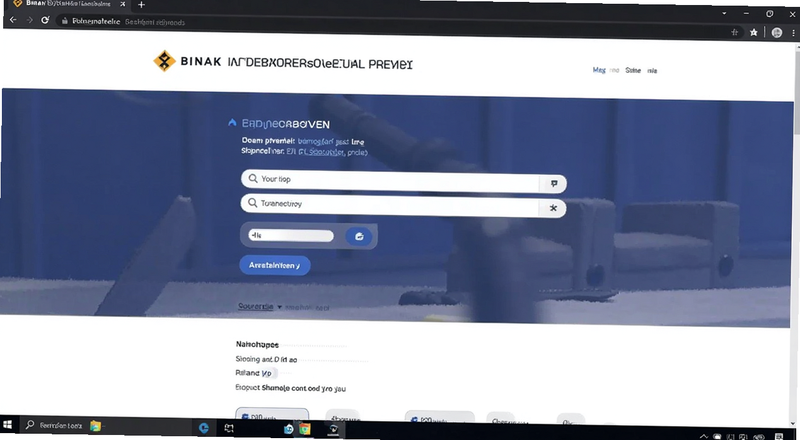Screen dimensions: 800x440
Task: Open the 'Sstne' link in the header navigation
Action: point(633,70)
